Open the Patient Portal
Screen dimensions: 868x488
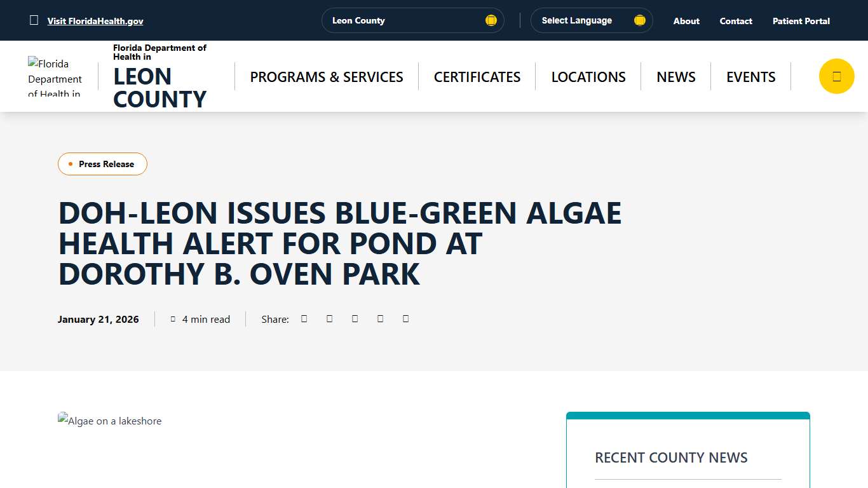pos(801,20)
